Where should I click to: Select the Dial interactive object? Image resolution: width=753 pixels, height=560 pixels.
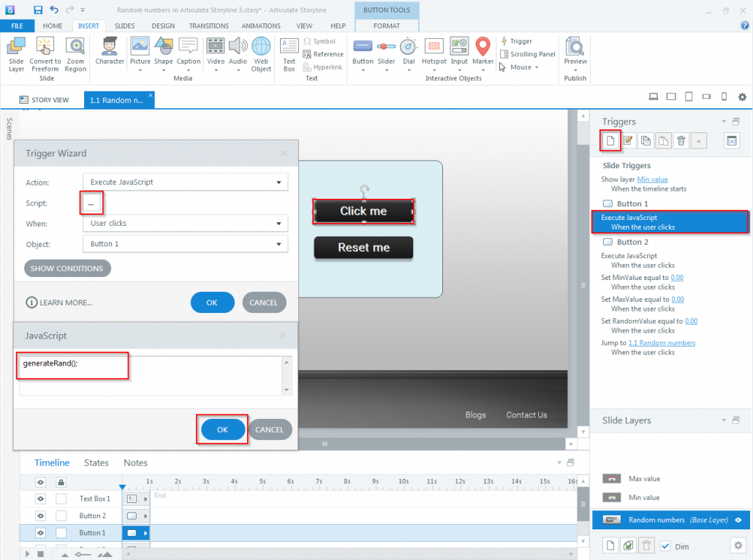[409, 51]
